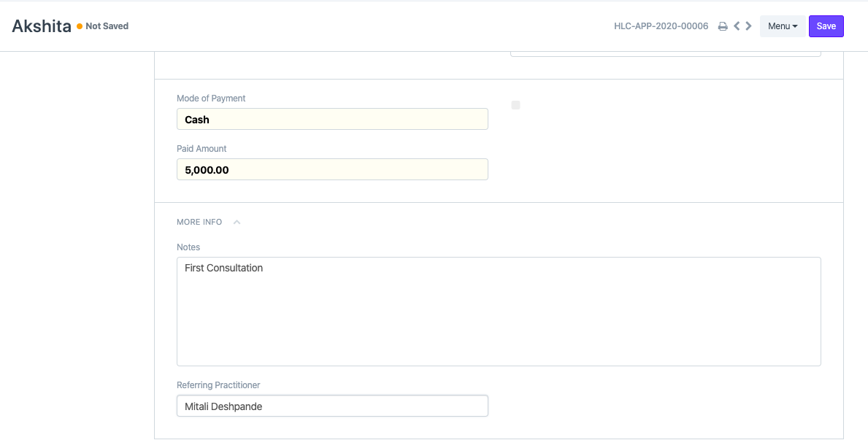Click the Referring Practitioner label

(x=218, y=385)
